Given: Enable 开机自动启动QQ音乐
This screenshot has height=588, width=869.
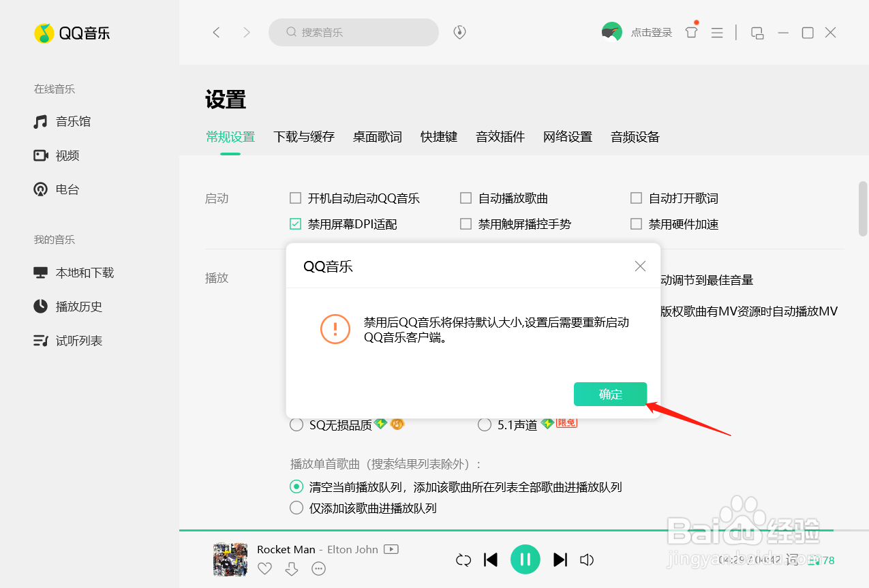Looking at the screenshot, I should (295, 198).
